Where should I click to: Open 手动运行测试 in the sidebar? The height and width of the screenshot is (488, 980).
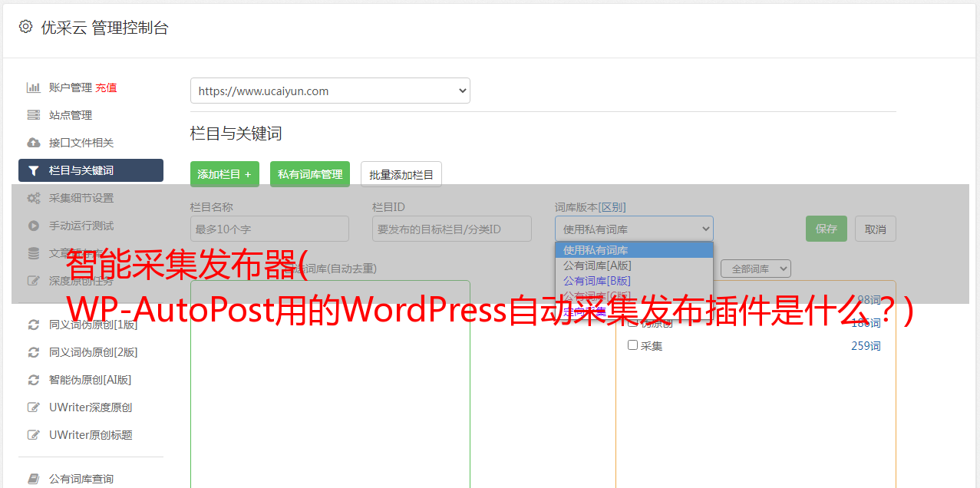81,226
